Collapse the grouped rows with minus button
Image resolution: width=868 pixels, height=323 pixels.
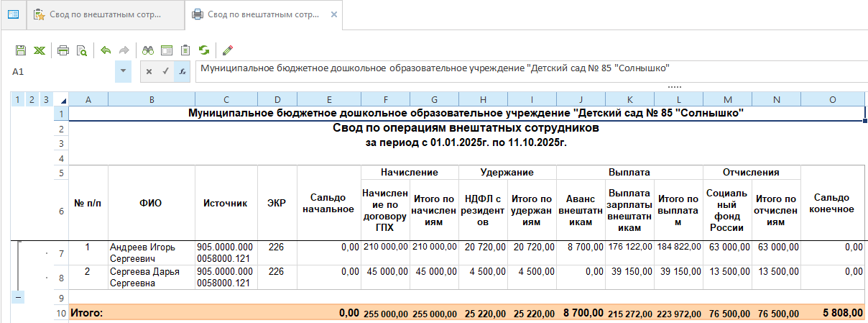tap(17, 297)
